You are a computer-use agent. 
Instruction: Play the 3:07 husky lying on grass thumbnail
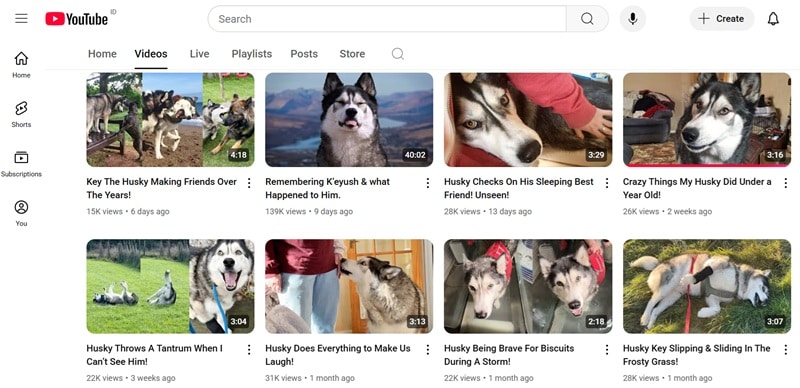point(707,286)
